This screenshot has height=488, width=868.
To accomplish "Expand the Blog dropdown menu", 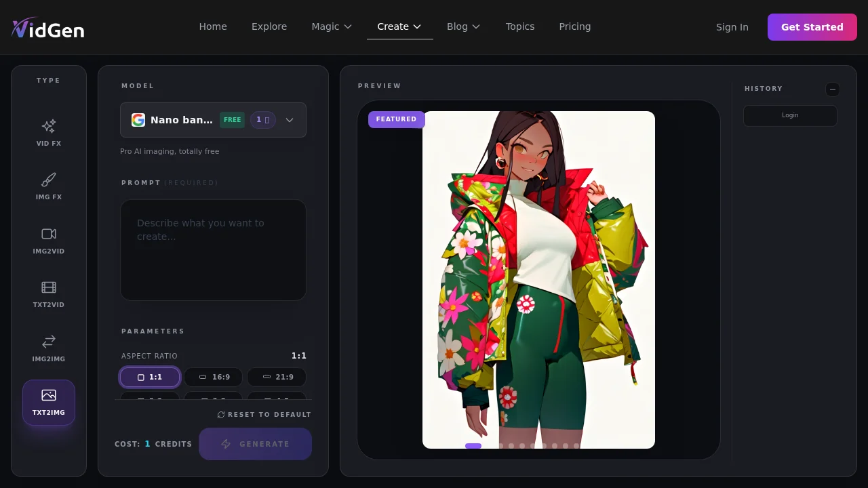I will pos(463,26).
